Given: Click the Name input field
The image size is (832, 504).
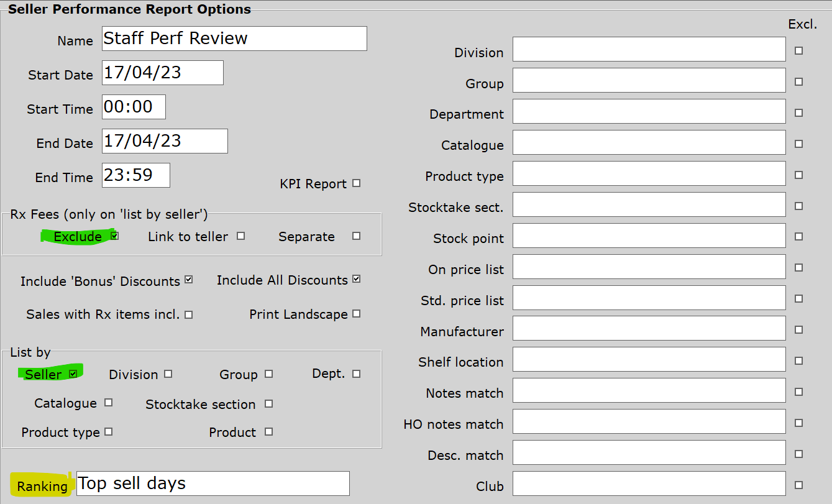Looking at the screenshot, I should pos(234,39).
